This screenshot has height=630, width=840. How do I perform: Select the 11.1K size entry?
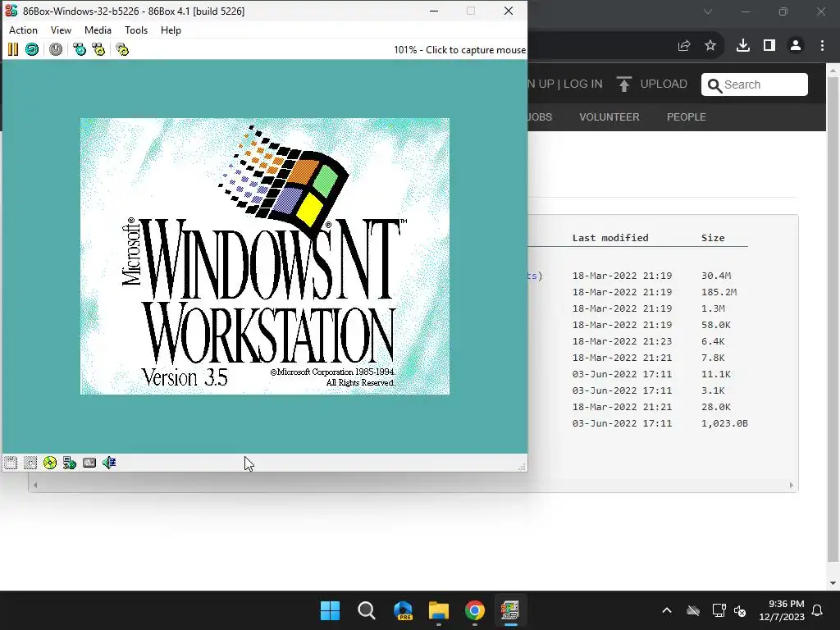click(x=716, y=374)
